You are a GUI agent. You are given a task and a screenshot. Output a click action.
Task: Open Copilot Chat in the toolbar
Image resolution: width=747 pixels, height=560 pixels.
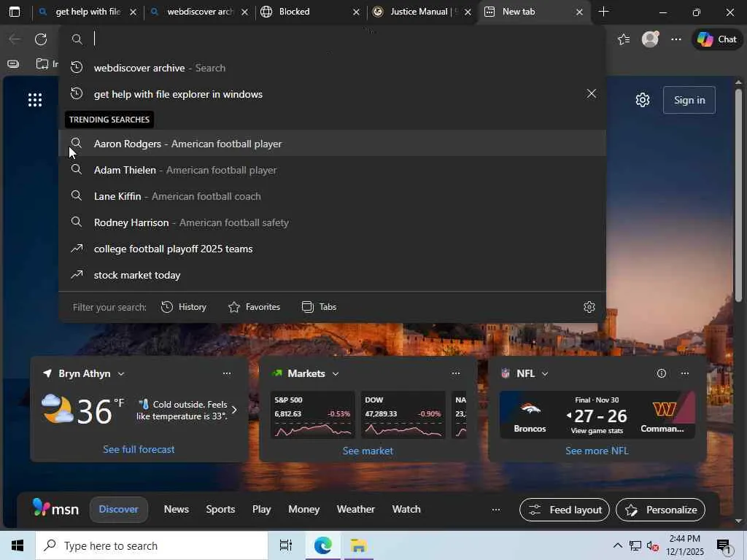[717, 39]
